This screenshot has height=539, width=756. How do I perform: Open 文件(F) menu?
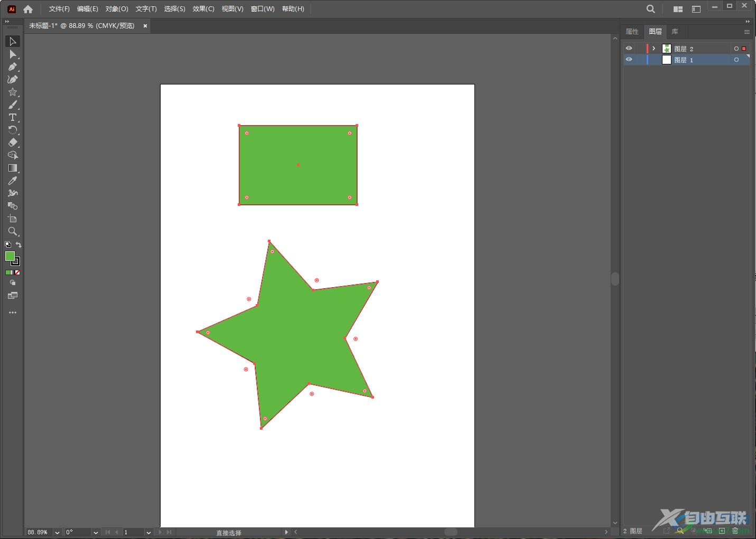(59, 9)
